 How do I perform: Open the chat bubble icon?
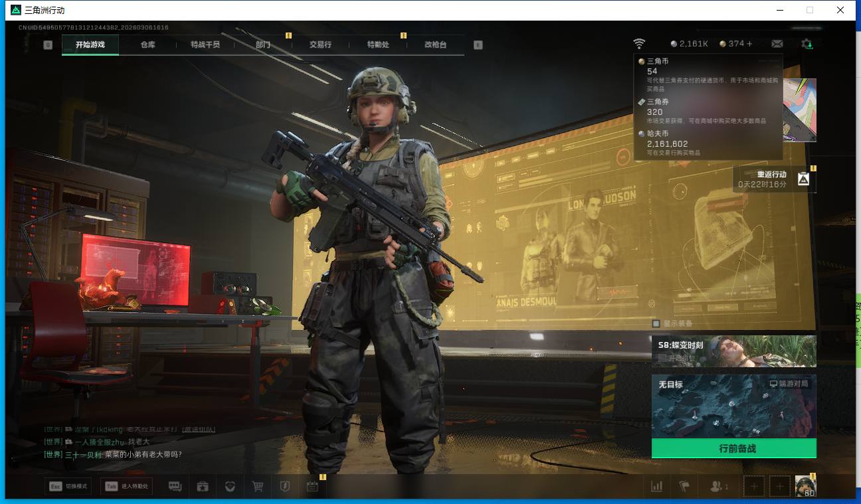(x=175, y=487)
